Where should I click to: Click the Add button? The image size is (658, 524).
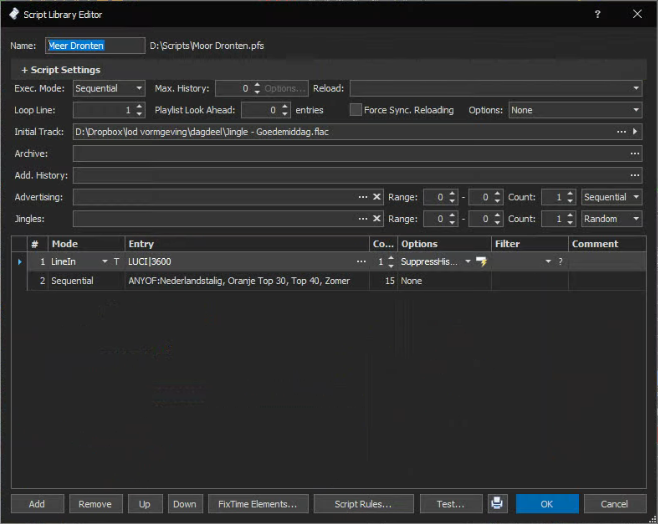point(37,503)
